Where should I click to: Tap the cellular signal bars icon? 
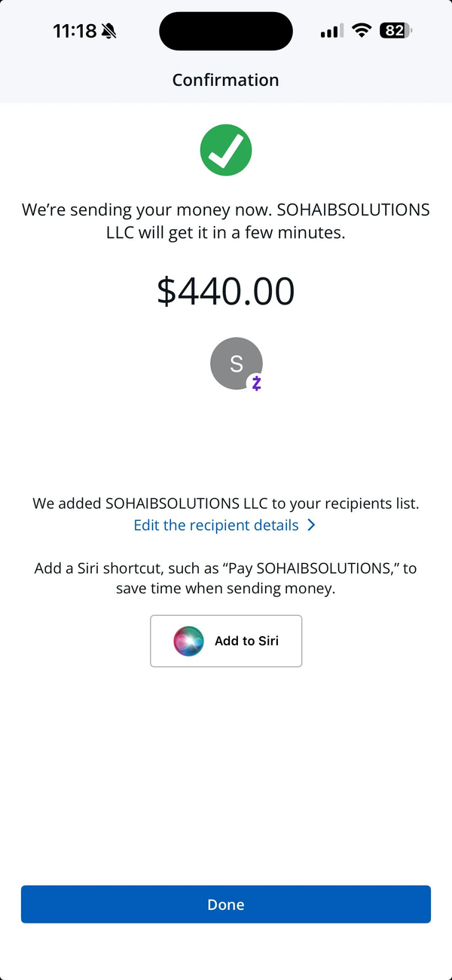[x=332, y=31]
